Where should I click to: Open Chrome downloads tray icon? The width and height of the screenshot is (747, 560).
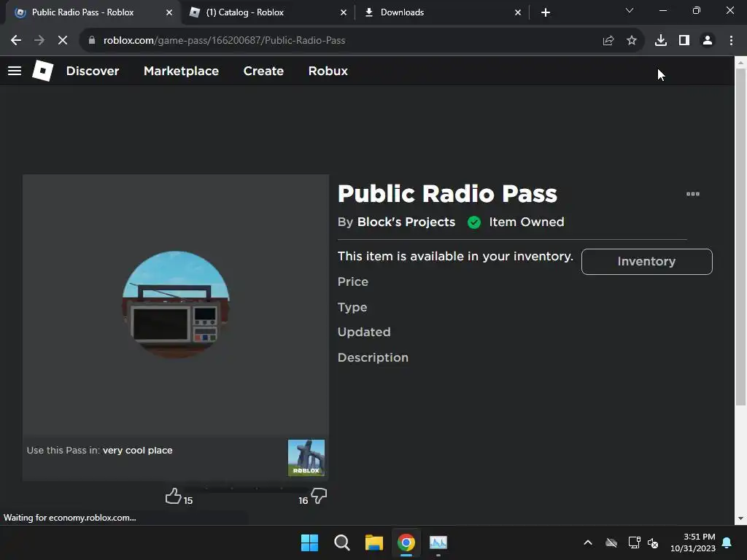click(661, 41)
